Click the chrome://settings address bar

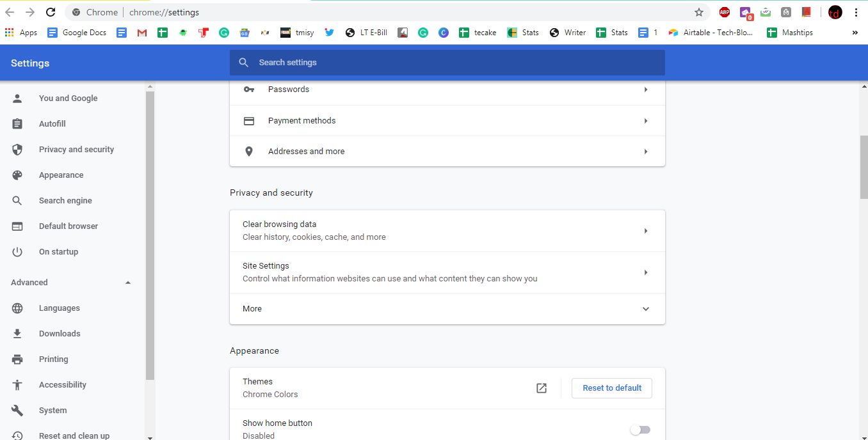click(388, 12)
